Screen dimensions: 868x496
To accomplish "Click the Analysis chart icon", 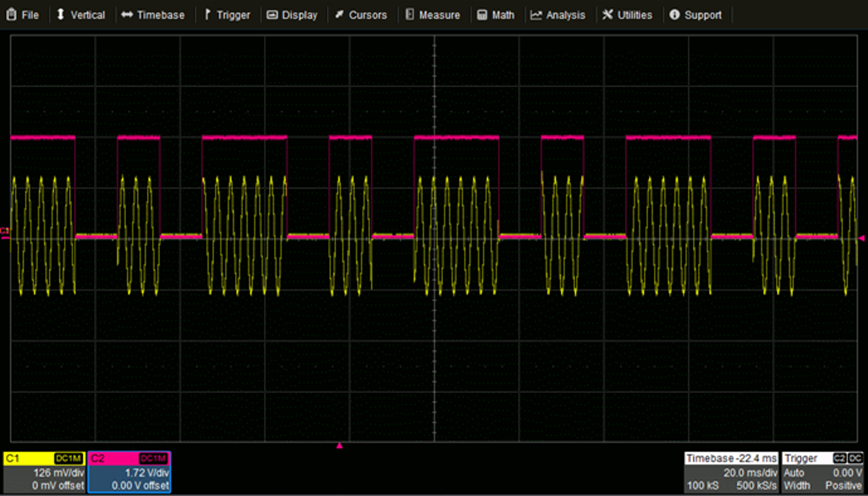I will (x=536, y=15).
